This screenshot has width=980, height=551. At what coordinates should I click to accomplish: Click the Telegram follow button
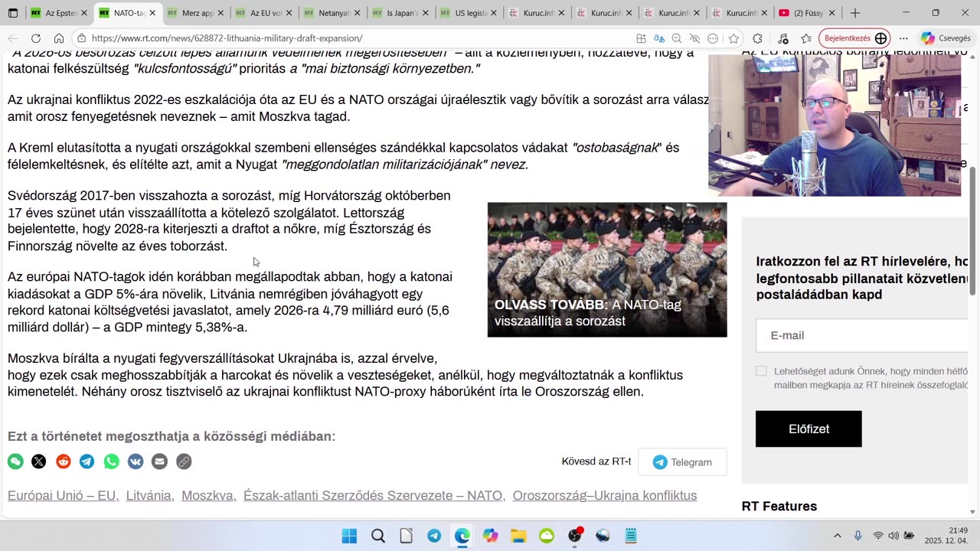tap(682, 462)
